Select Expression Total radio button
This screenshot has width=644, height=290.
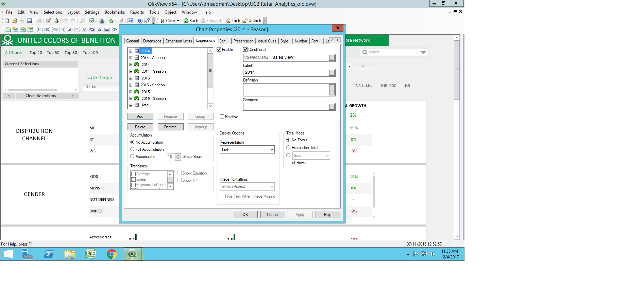click(x=288, y=148)
